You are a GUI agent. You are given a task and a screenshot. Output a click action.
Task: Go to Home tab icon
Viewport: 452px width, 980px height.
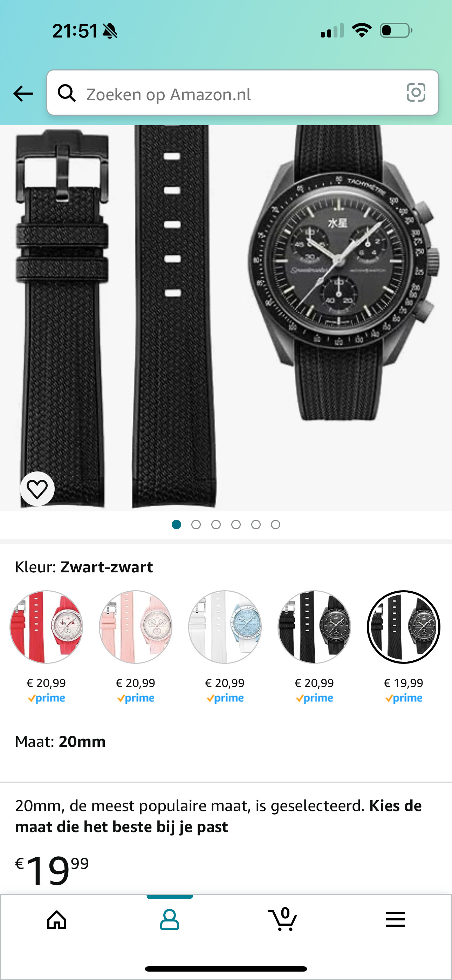tap(57, 920)
